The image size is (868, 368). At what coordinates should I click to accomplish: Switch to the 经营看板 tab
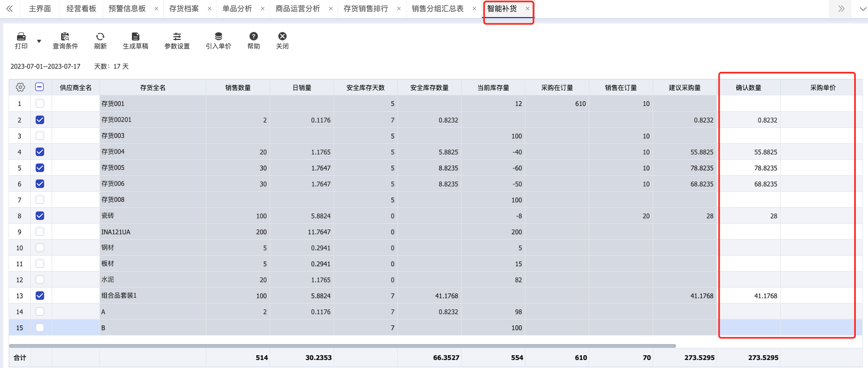pos(81,9)
